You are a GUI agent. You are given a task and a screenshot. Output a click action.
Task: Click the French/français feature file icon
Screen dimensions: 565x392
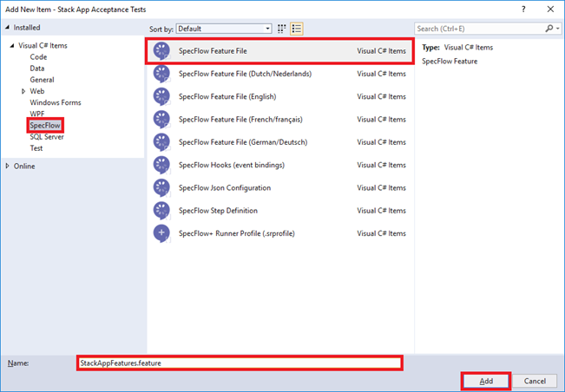tap(161, 119)
